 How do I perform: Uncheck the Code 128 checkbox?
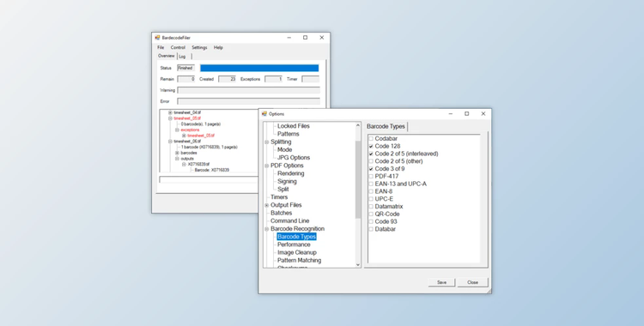click(371, 146)
